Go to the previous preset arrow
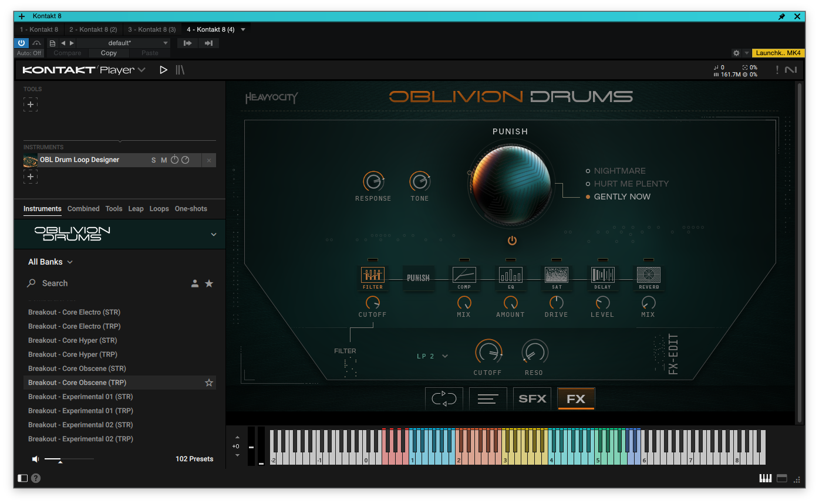819x504 pixels. pos(63,43)
